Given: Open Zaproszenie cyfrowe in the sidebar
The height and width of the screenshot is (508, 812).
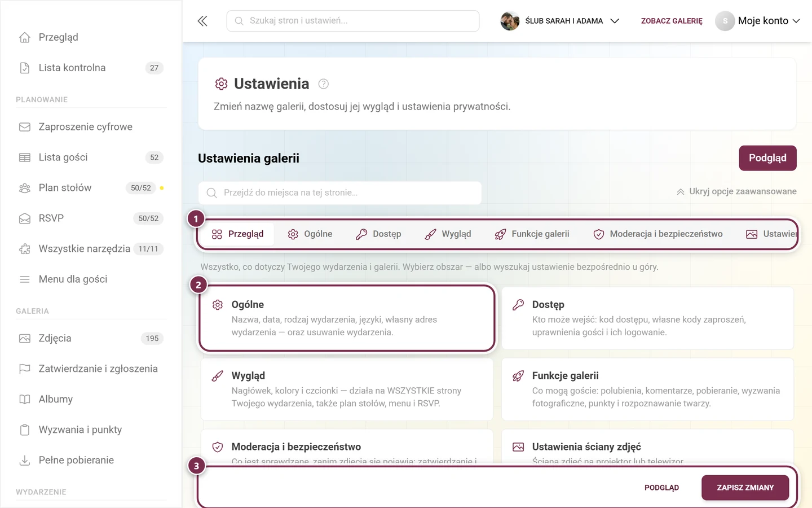Looking at the screenshot, I should [91, 127].
